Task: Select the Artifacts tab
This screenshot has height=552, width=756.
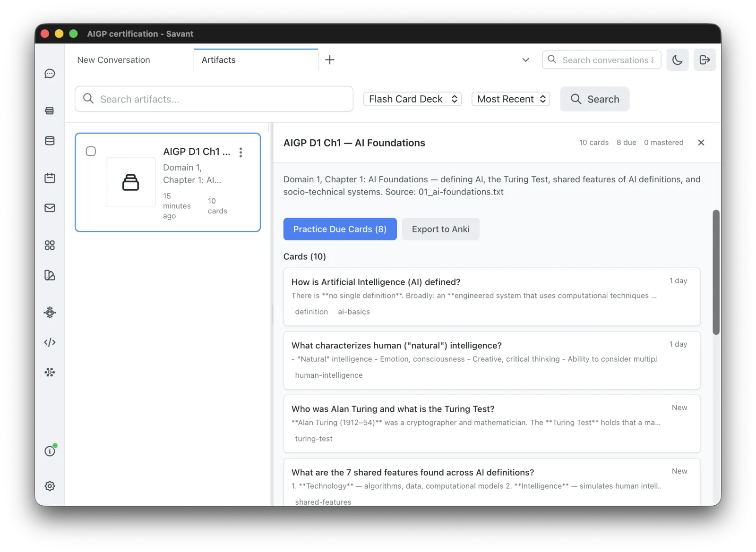Action: [x=256, y=60]
